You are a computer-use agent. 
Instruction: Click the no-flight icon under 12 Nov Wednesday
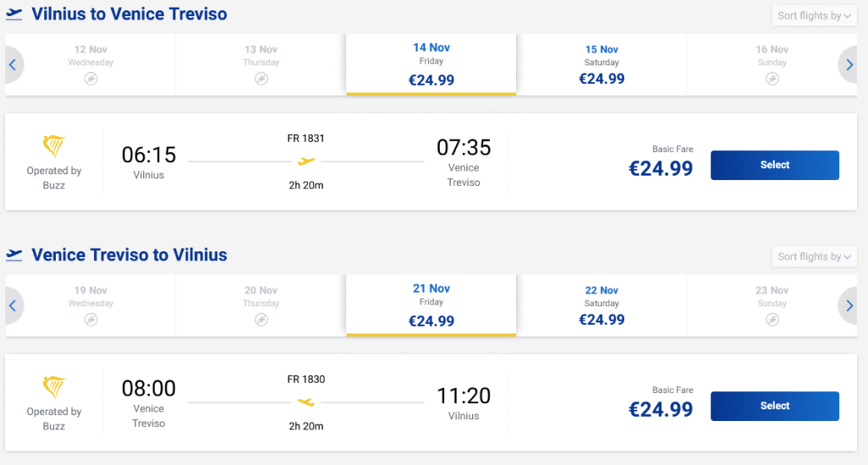91,79
